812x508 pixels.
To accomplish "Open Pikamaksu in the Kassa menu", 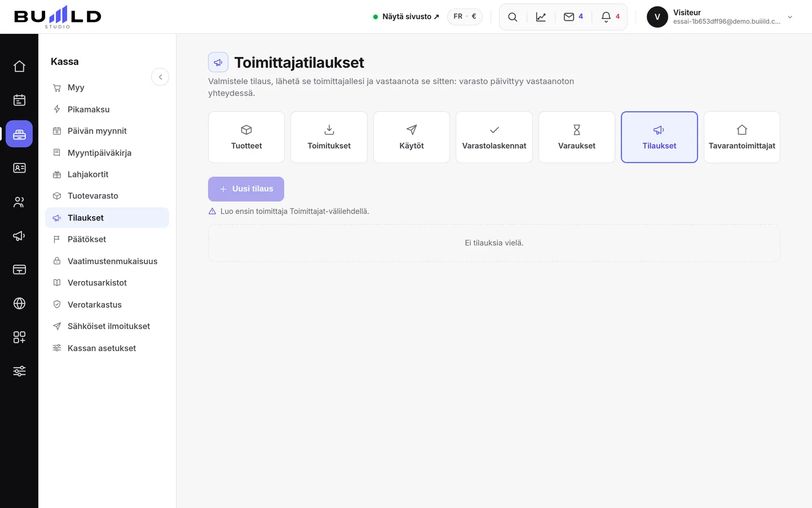I will pyautogui.click(x=107, y=110).
